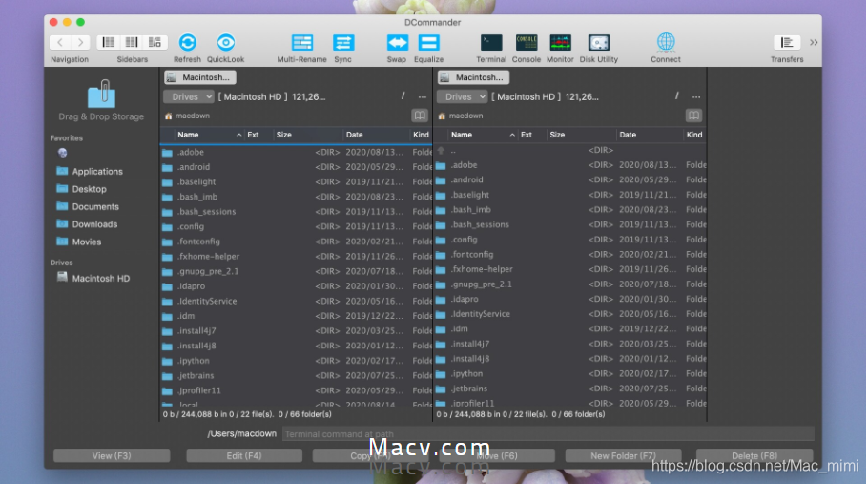Select .install4j8 folder in right panel

(569, 358)
